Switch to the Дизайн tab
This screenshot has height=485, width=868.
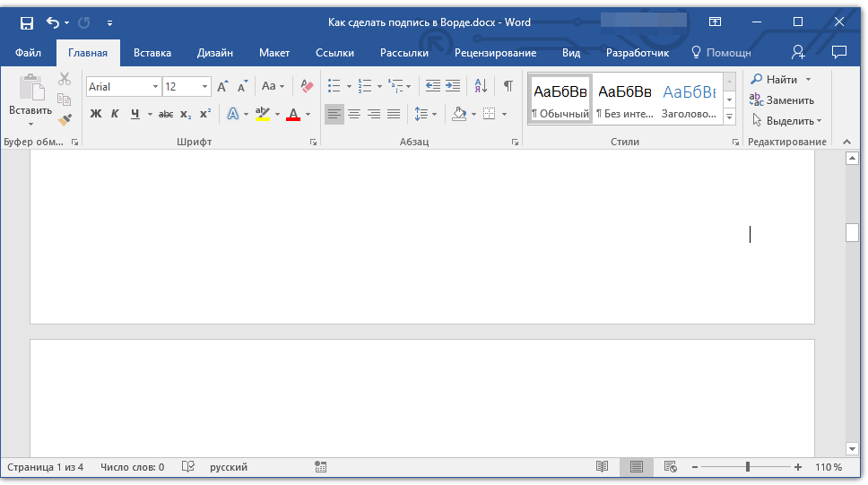coord(215,53)
